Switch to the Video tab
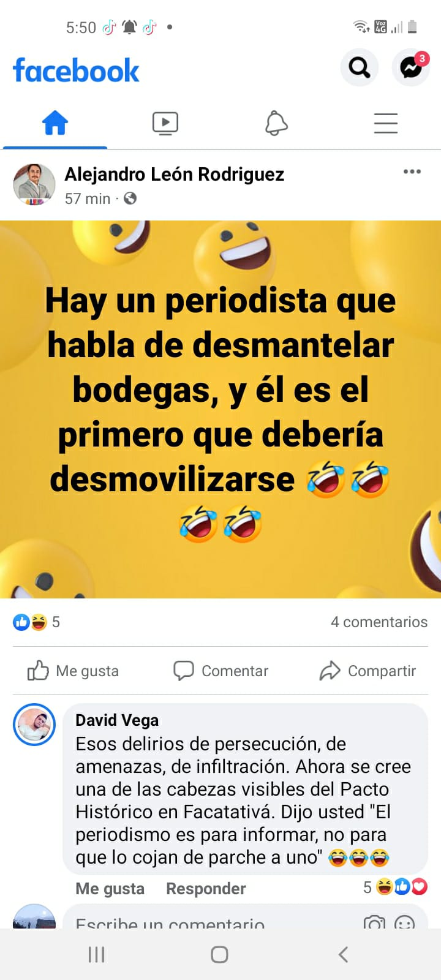This screenshot has height=980, width=441. click(x=165, y=123)
